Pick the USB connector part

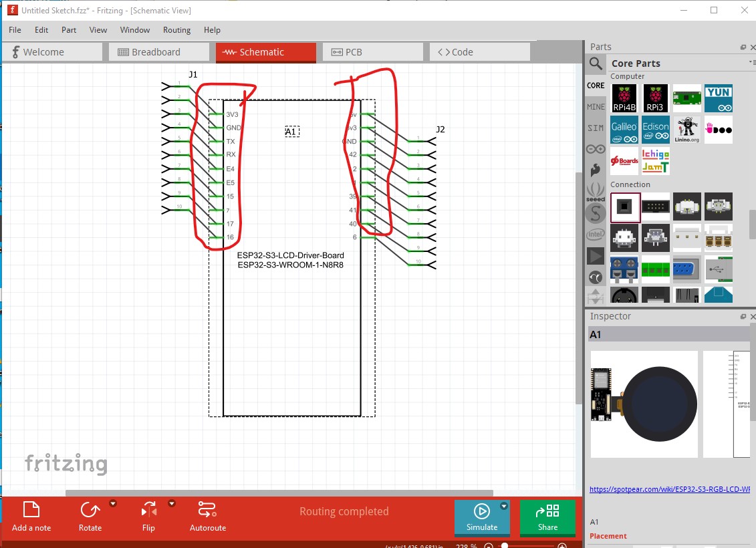point(719,269)
